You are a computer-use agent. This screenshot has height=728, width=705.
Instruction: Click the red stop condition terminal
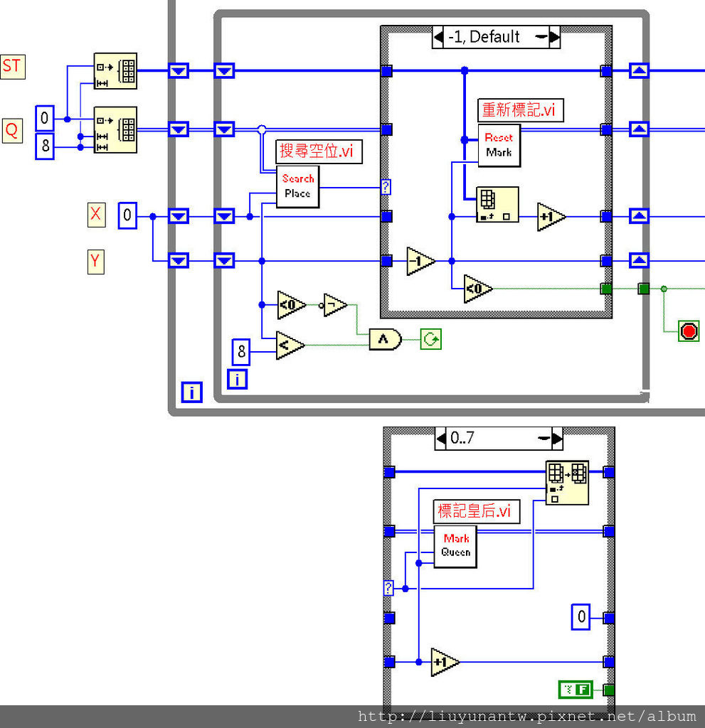pyautogui.click(x=689, y=331)
